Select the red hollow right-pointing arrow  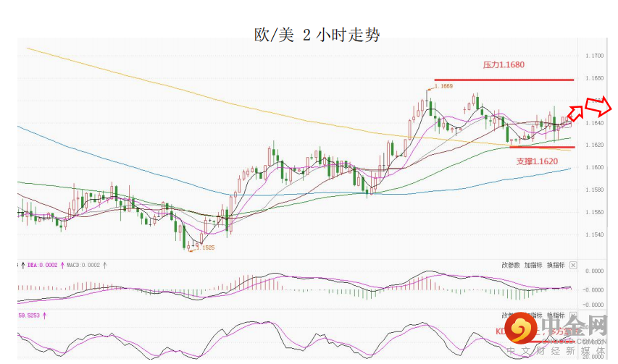click(x=600, y=106)
